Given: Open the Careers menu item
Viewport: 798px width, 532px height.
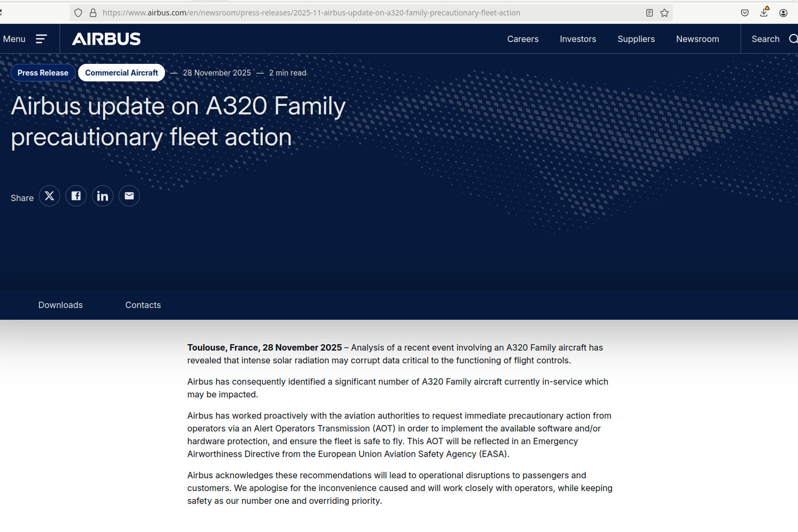Looking at the screenshot, I should point(523,39).
